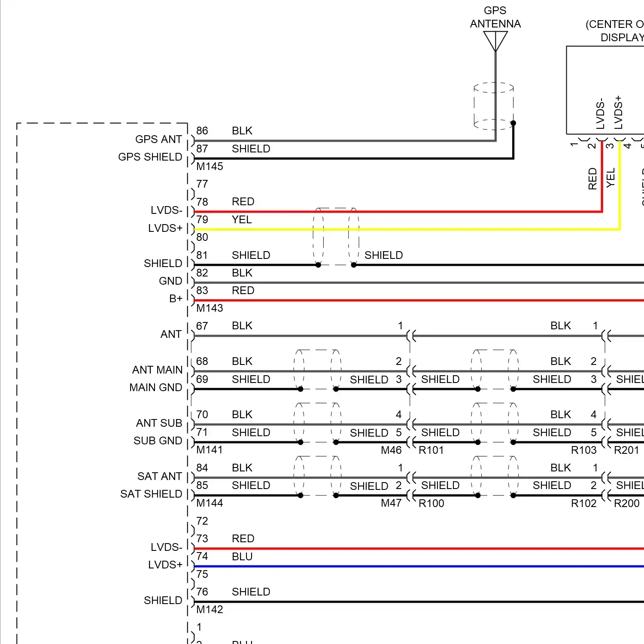Select pin number 74

[x=202, y=556]
